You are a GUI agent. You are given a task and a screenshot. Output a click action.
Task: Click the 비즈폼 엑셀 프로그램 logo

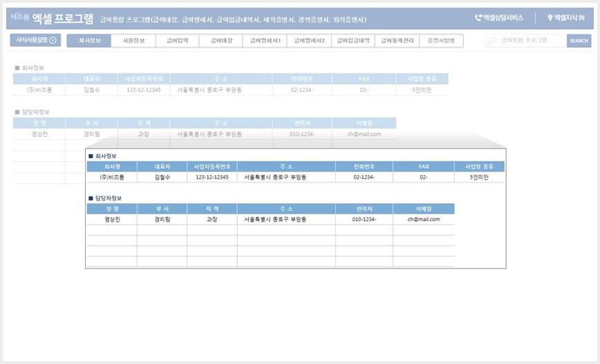point(52,18)
